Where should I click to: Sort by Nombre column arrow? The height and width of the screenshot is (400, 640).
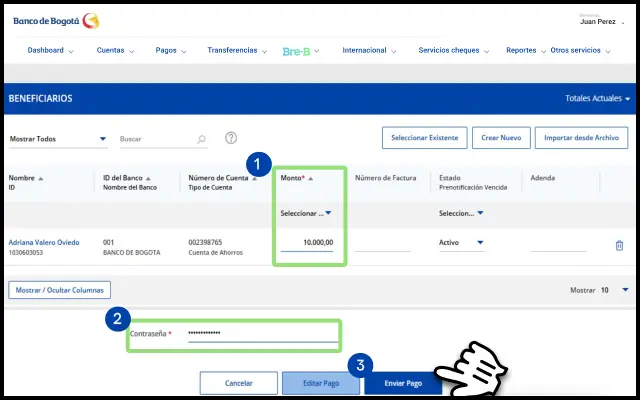(40, 179)
